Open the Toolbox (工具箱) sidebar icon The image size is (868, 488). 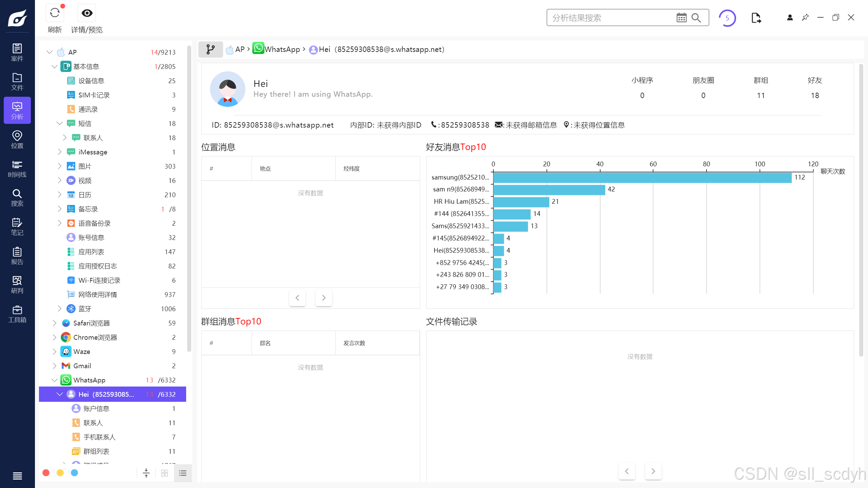pyautogui.click(x=17, y=314)
